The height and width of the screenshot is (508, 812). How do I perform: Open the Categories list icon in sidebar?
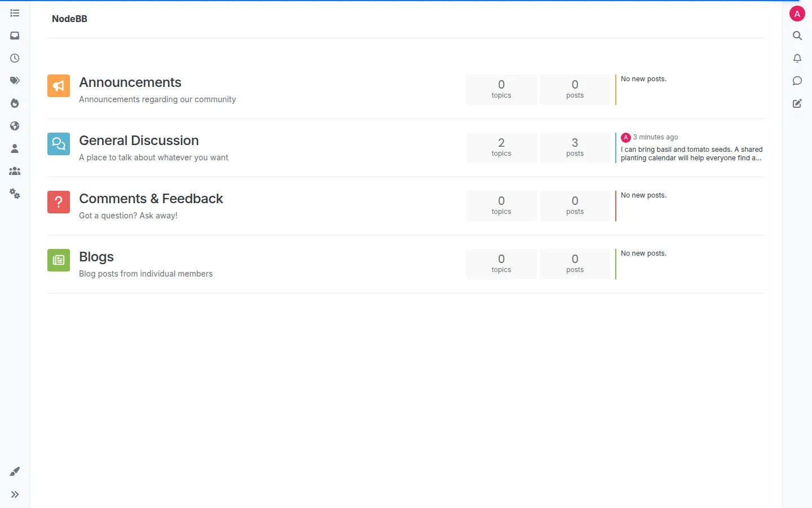tap(15, 13)
